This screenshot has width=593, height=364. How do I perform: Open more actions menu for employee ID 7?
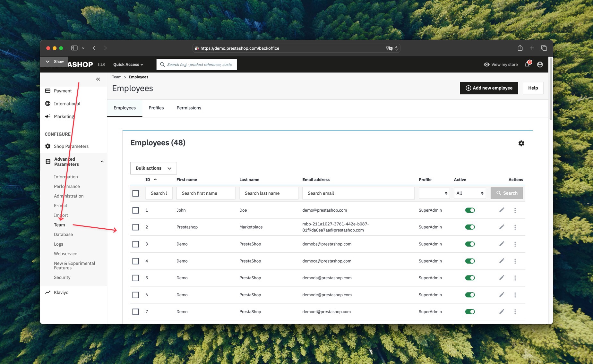(x=515, y=312)
